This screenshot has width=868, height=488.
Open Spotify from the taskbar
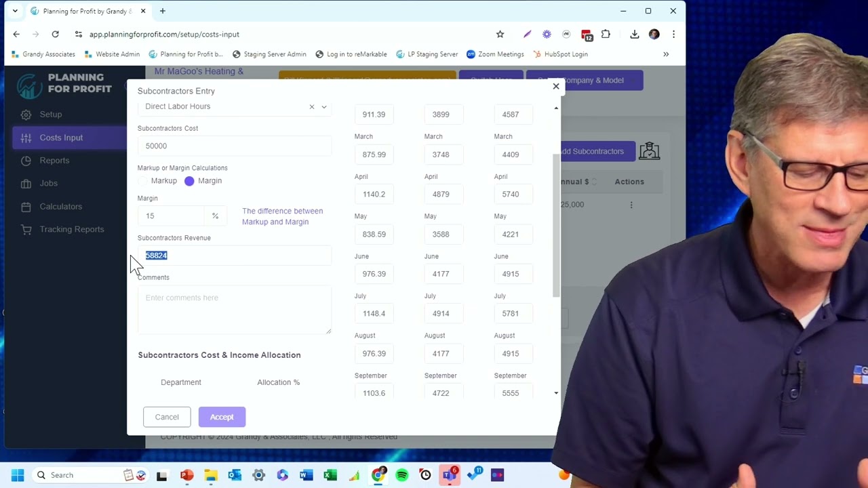[401, 475]
